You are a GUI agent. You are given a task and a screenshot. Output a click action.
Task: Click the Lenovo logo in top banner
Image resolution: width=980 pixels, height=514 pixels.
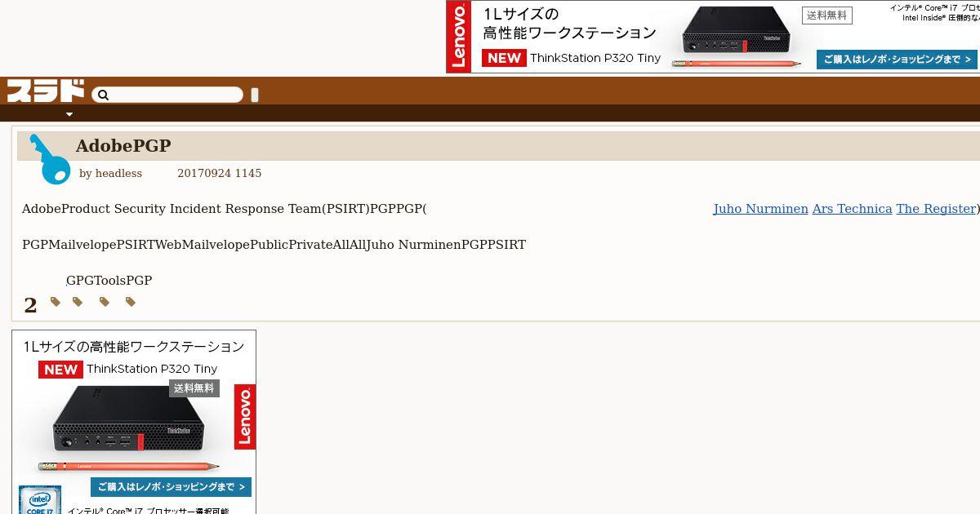[459, 37]
